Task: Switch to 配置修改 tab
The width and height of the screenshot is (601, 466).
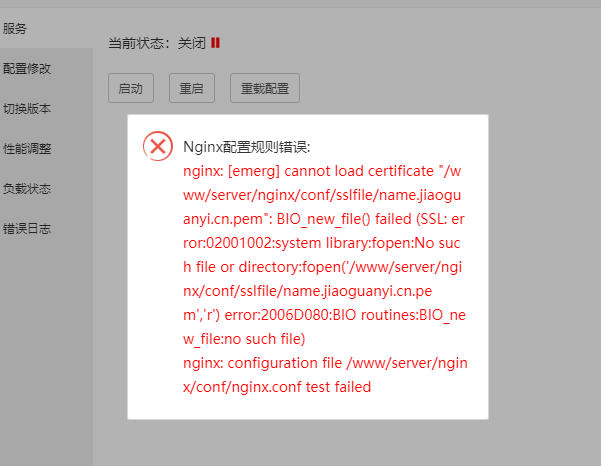Action: [46, 69]
